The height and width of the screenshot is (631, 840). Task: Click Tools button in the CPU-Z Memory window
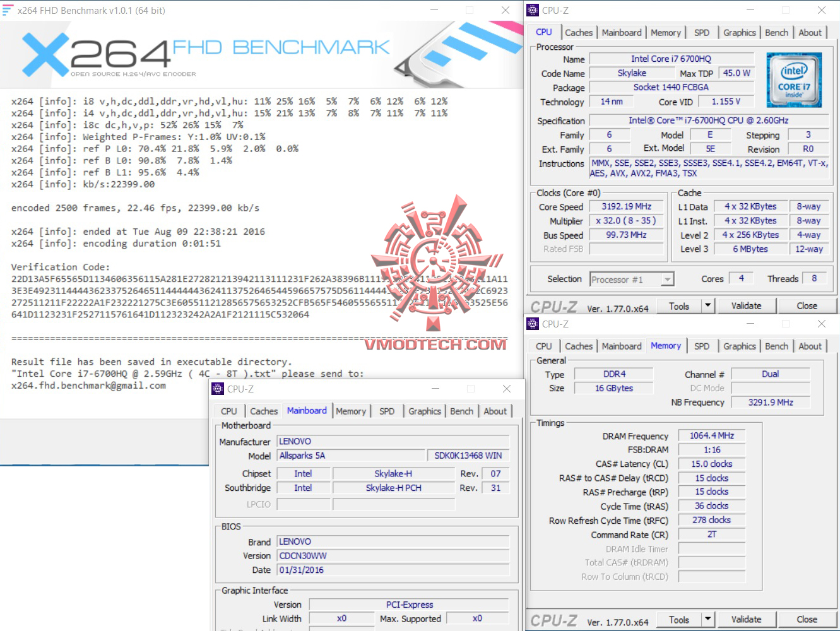pos(679,620)
